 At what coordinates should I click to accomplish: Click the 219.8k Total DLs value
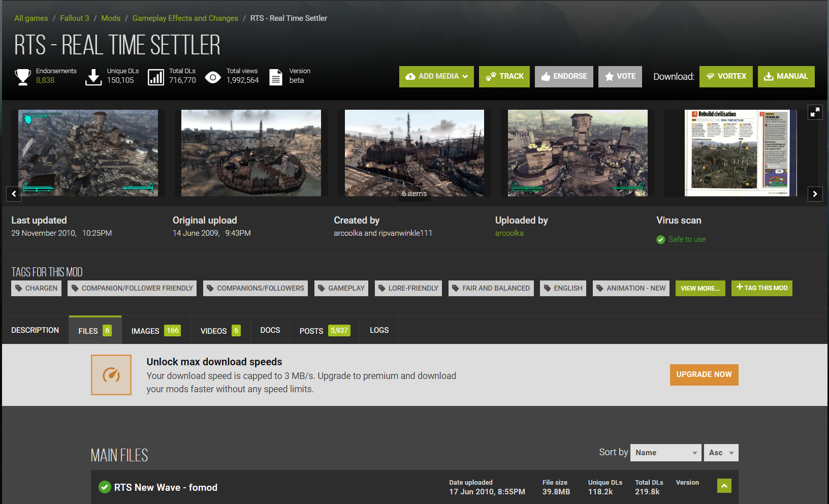pos(647,492)
